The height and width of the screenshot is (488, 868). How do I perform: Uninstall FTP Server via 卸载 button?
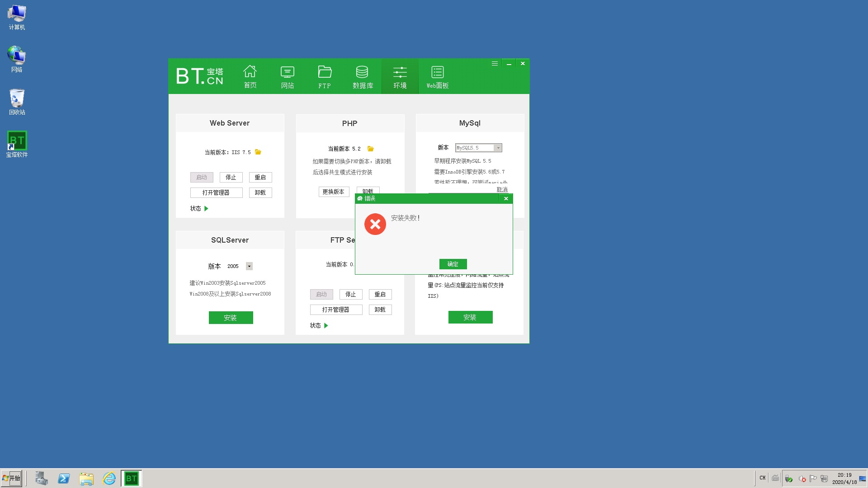point(380,310)
